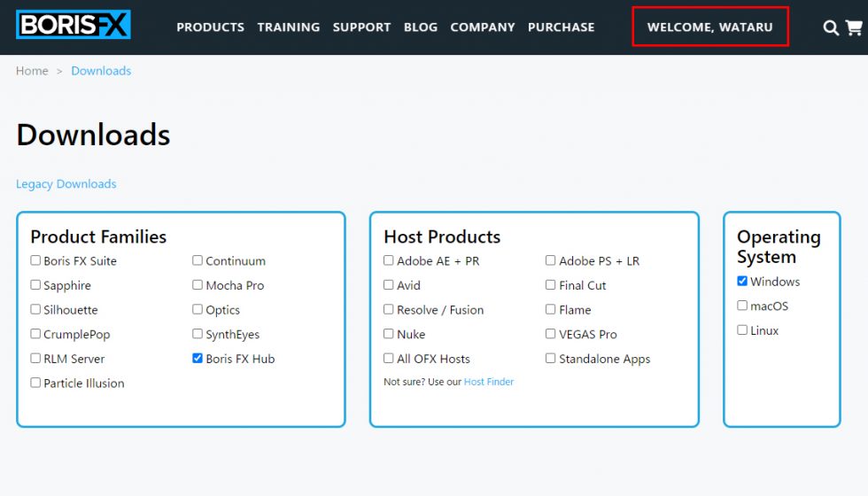Click the Host Products heading

442,237
